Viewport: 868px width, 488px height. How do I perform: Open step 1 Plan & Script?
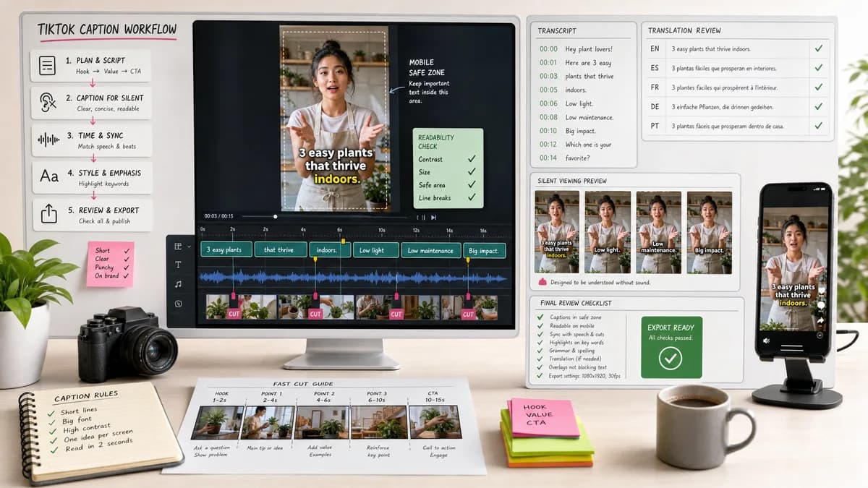(x=90, y=66)
